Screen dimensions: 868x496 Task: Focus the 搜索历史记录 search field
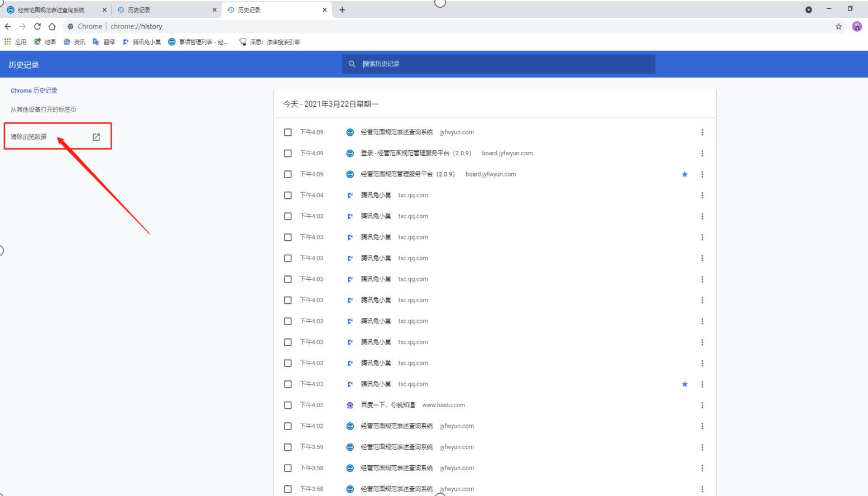tap(502, 64)
